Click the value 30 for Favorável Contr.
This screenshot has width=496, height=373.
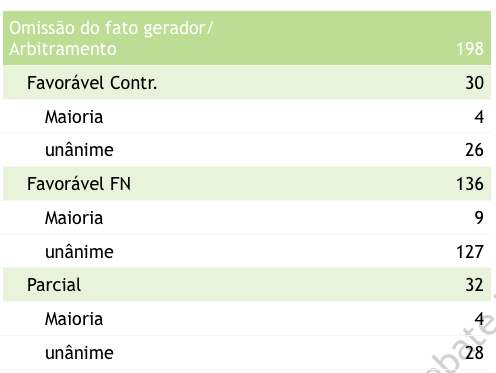[x=474, y=83]
